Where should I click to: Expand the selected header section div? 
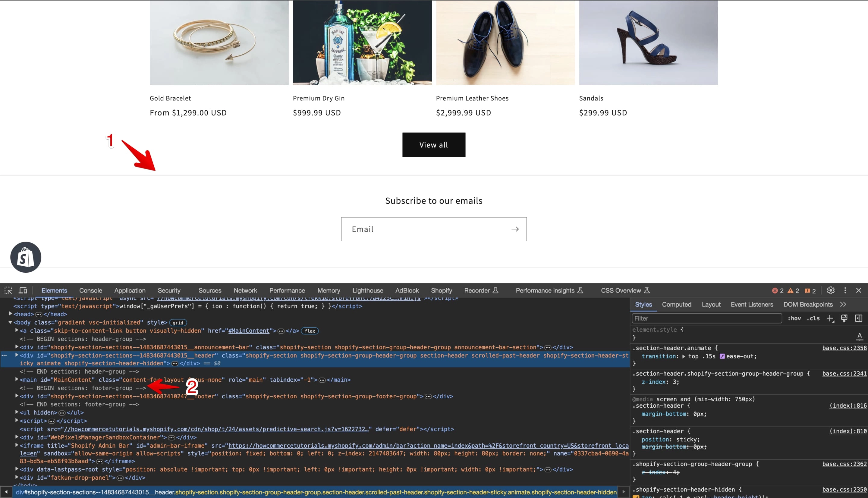point(17,355)
